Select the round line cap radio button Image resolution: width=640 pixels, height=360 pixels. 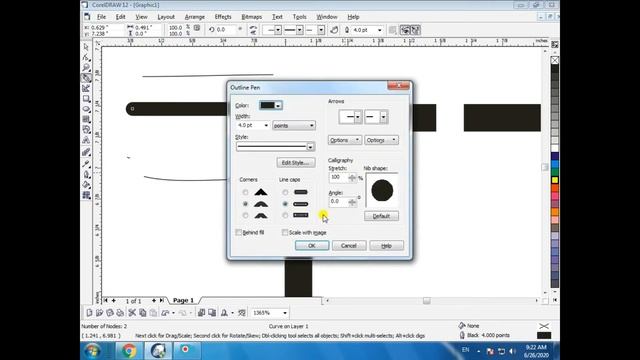285,204
